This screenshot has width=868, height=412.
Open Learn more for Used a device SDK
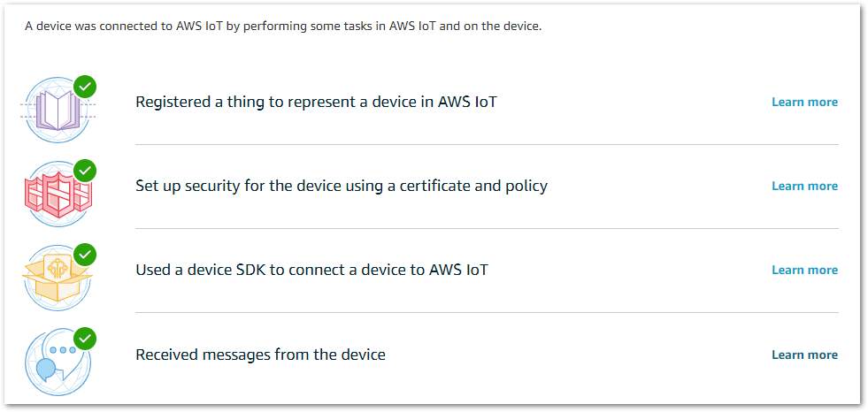pyautogui.click(x=804, y=271)
